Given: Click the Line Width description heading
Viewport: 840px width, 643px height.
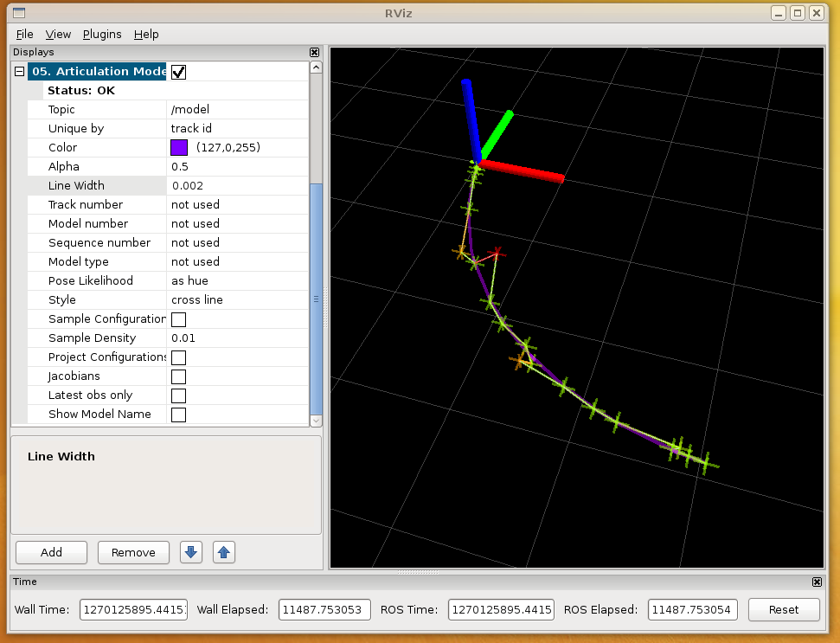Looking at the screenshot, I should tap(61, 457).
